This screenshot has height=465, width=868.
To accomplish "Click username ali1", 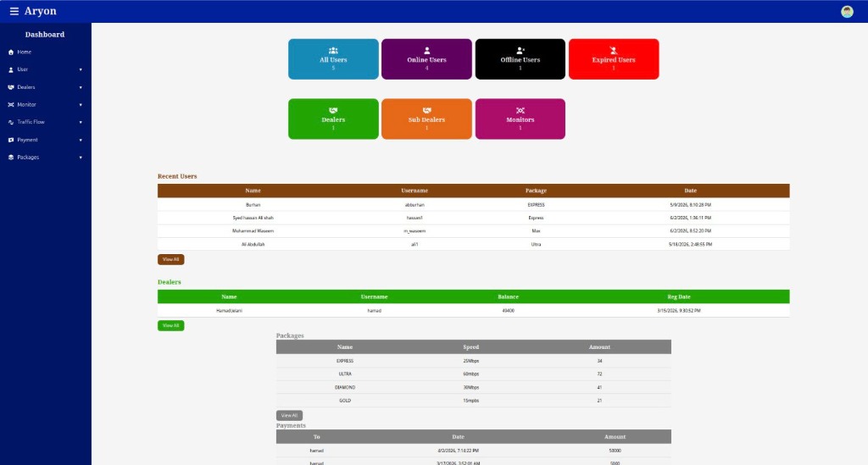I will (415, 245).
